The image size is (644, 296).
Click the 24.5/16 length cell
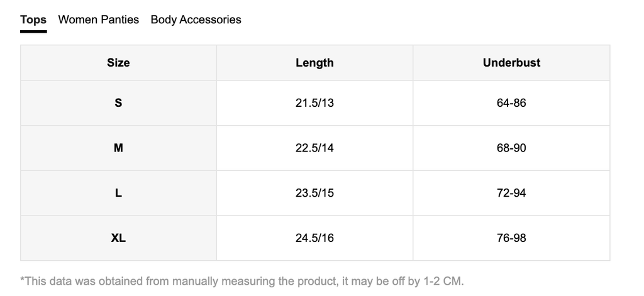(314, 238)
